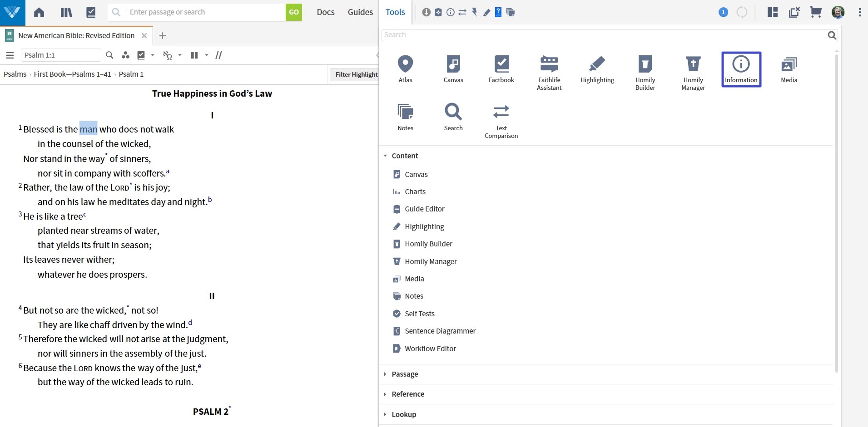The image size is (868, 427).
Task: Open the Guides menu
Action: [x=360, y=12]
